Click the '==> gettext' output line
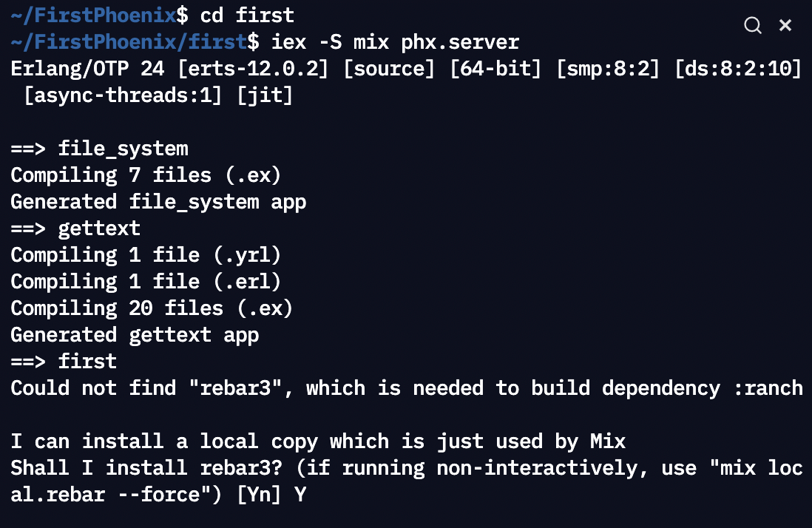812x528 pixels. click(75, 229)
